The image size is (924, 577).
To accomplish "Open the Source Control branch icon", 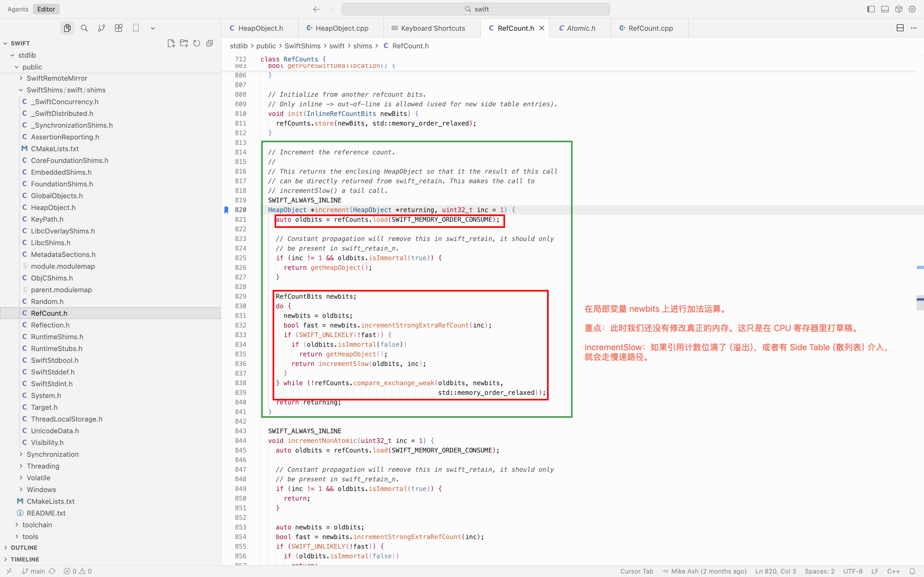I will (102, 28).
